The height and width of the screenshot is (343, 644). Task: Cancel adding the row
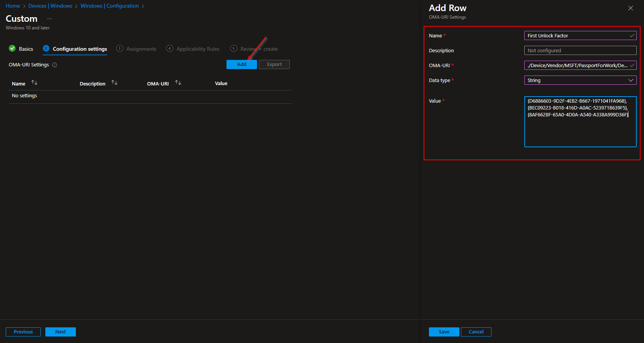tap(476, 332)
